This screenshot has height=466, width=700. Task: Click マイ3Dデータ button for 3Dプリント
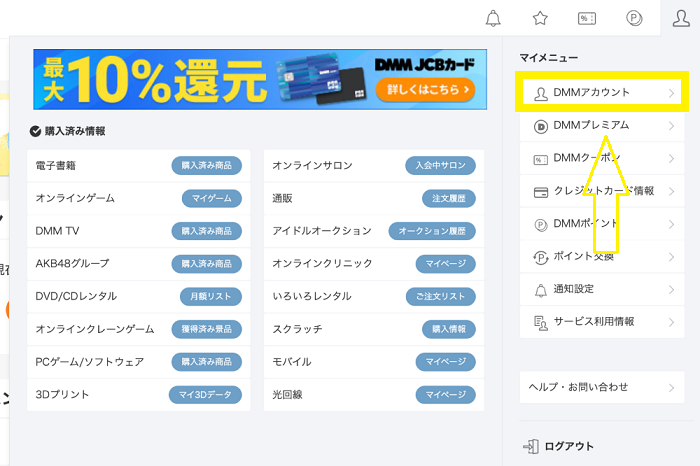pos(205,395)
